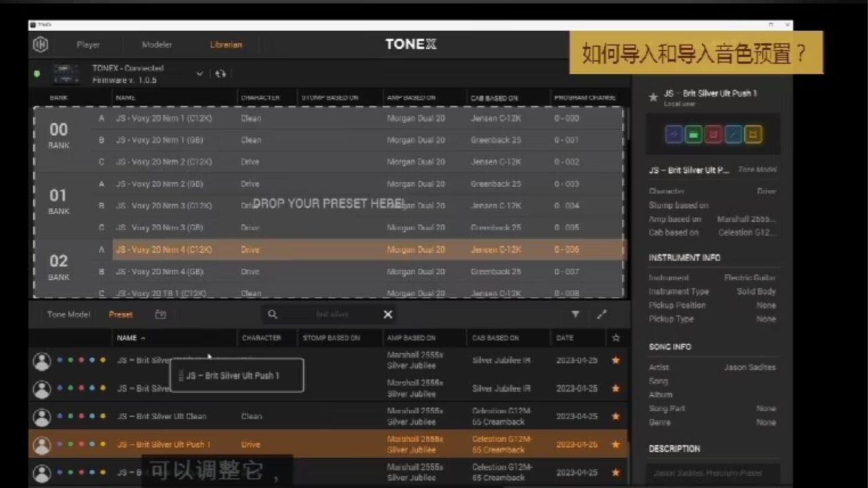868x488 pixels.
Task: Select bank slot 'JS - Voxy 20 Nrm 2 (GB)'
Action: coord(159,184)
